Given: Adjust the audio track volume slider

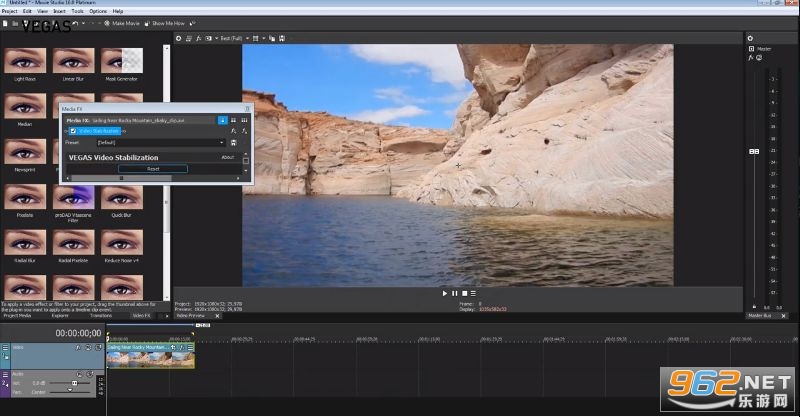Looking at the screenshot, I should click(74, 383).
